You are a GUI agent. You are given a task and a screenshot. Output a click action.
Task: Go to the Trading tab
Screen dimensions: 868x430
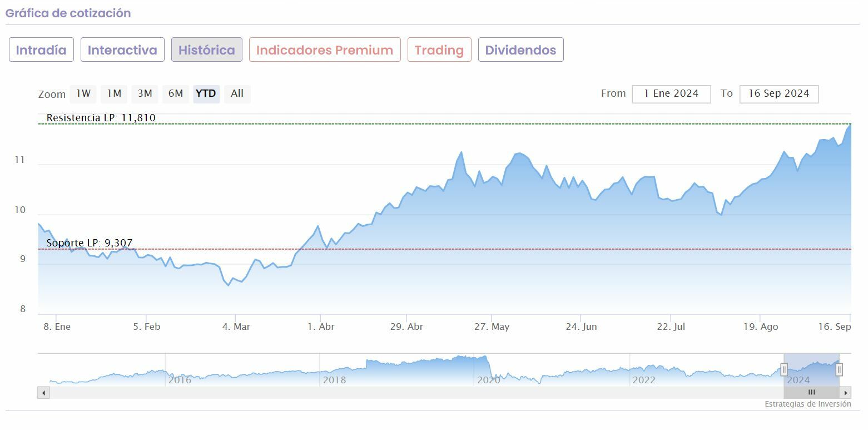tap(439, 50)
